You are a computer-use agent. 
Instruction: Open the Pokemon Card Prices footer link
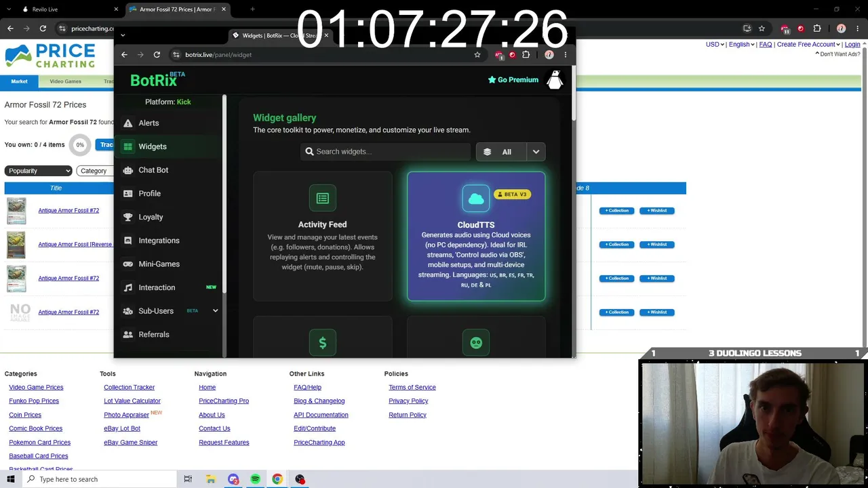click(x=39, y=443)
